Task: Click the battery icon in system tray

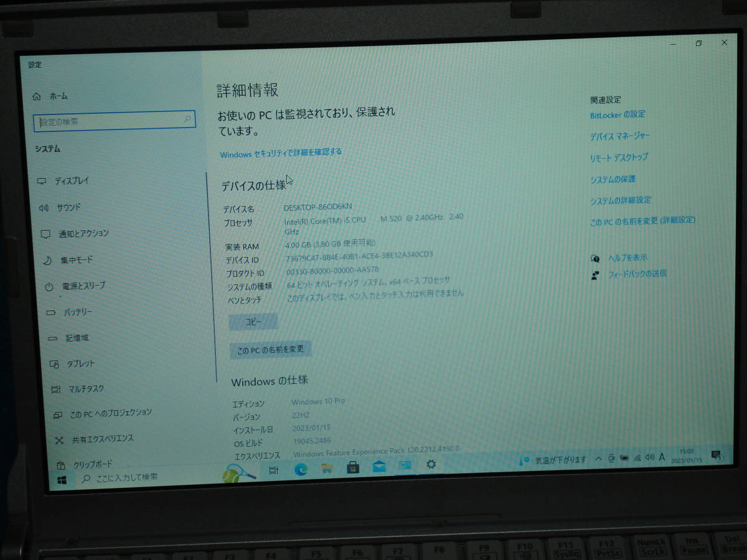Action: coord(624,458)
